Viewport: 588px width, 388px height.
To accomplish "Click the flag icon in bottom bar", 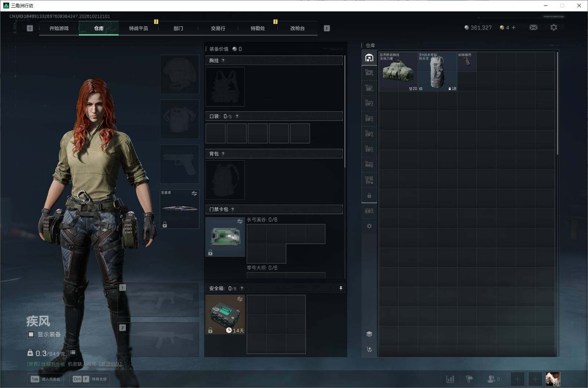I will (x=469, y=379).
